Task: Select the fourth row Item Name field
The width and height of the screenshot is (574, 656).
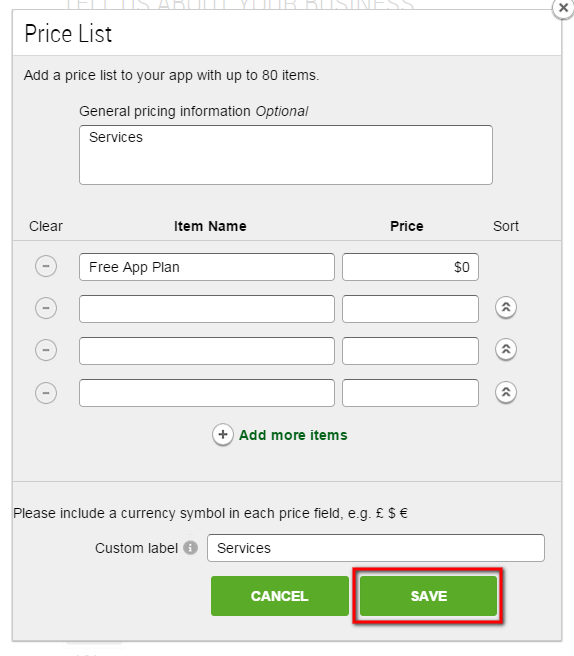Action: pos(207,393)
